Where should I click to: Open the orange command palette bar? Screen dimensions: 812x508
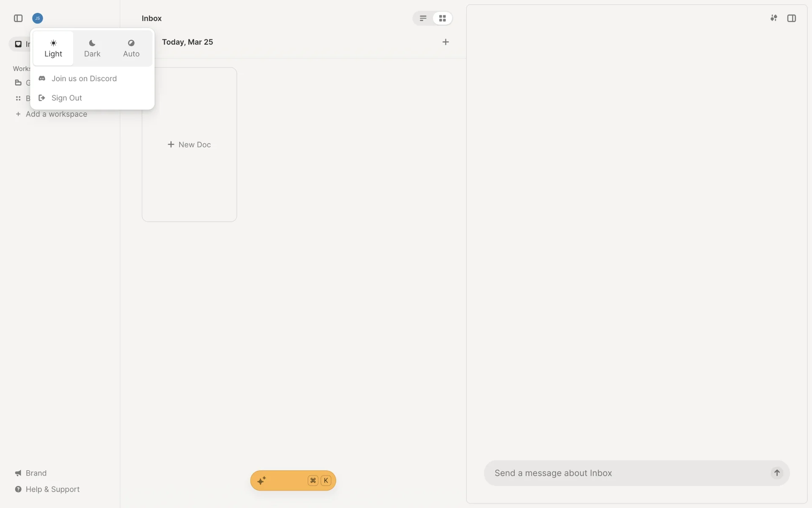coord(293,480)
